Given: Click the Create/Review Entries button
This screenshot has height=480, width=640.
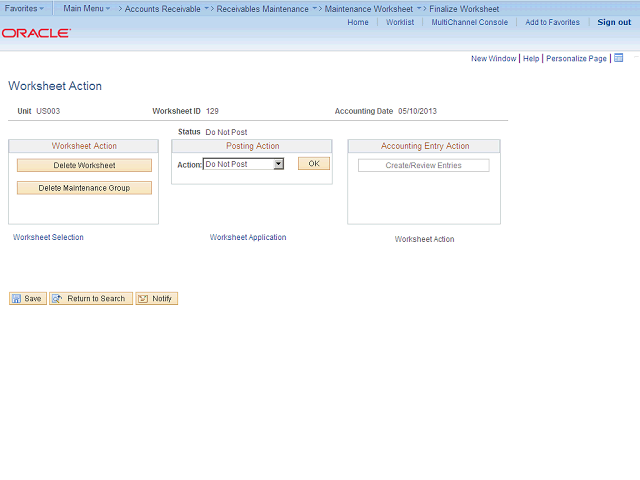Looking at the screenshot, I should (x=424, y=165).
